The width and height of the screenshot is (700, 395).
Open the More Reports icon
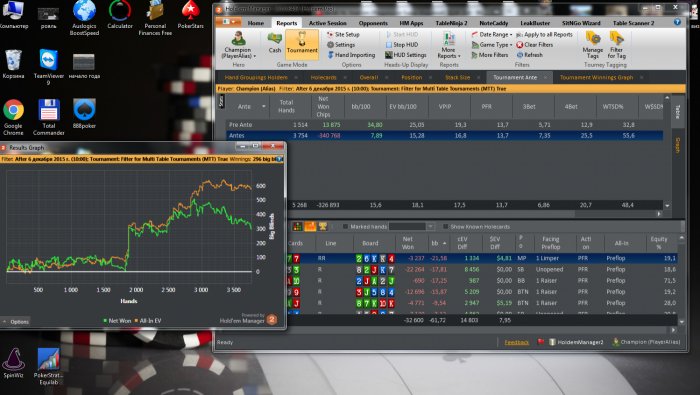[448, 46]
